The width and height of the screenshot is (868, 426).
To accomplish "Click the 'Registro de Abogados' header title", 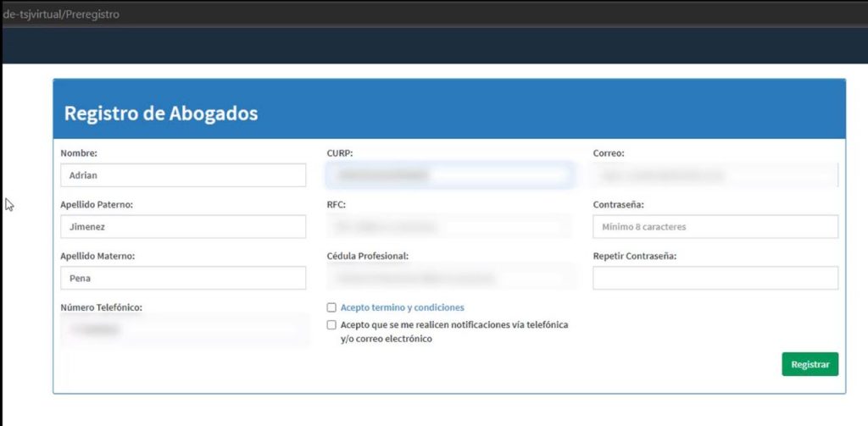I will (161, 113).
